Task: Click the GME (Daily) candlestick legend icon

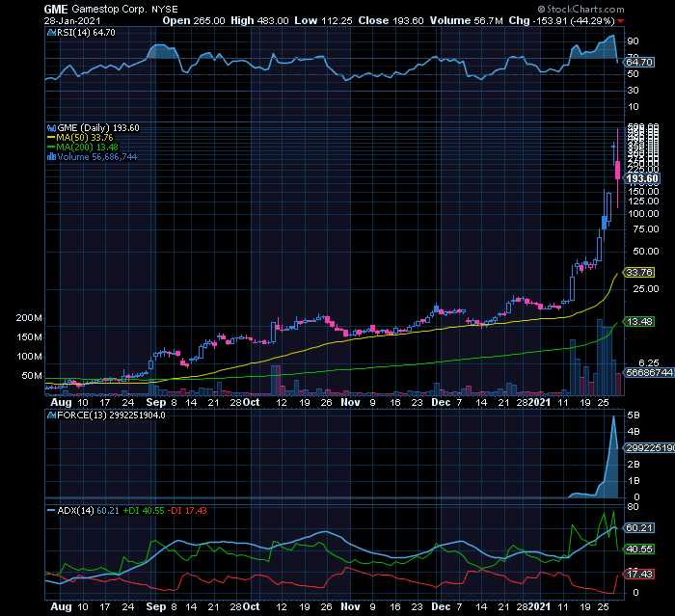Action: pos(52,128)
